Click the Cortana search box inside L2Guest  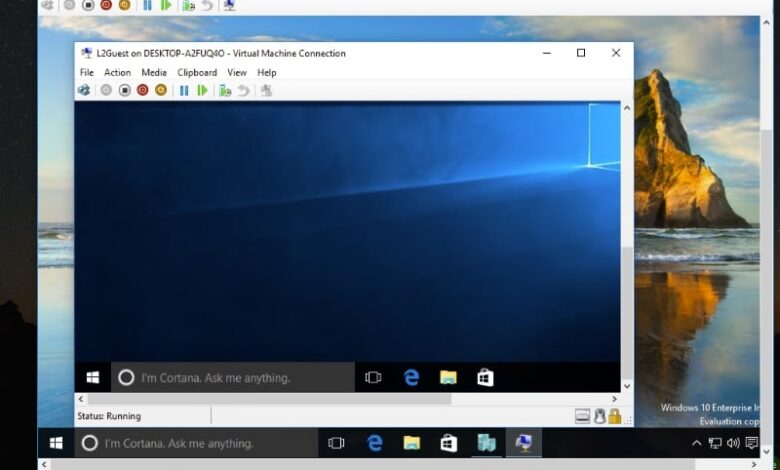click(233, 377)
